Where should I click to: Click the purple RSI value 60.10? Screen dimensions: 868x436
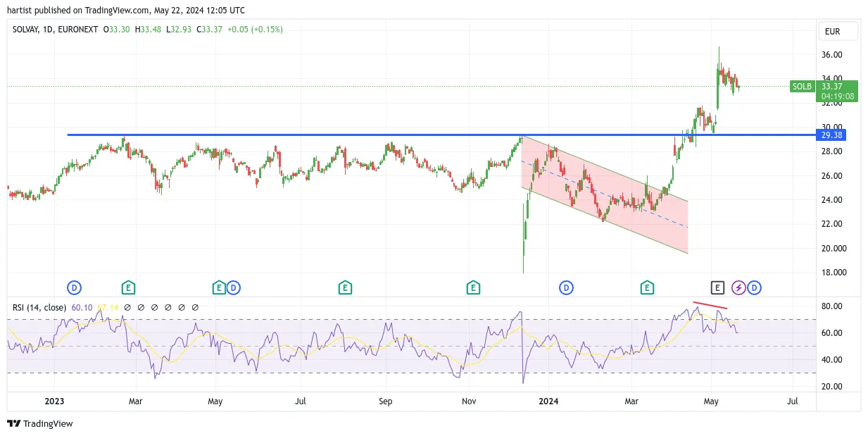pos(82,307)
